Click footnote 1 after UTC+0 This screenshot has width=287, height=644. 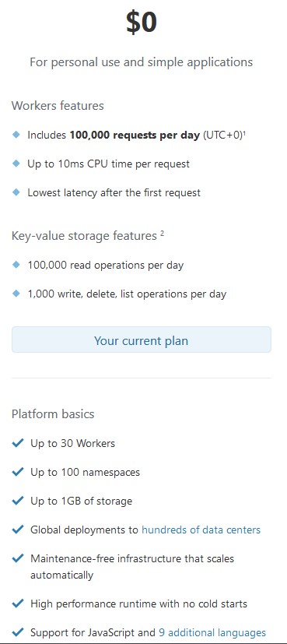[x=244, y=132]
